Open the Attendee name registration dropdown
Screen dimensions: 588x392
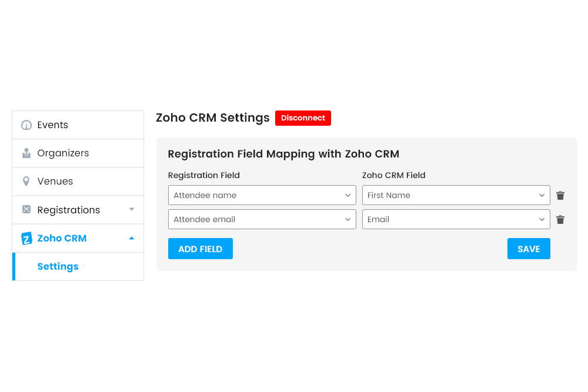click(x=262, y=195)
